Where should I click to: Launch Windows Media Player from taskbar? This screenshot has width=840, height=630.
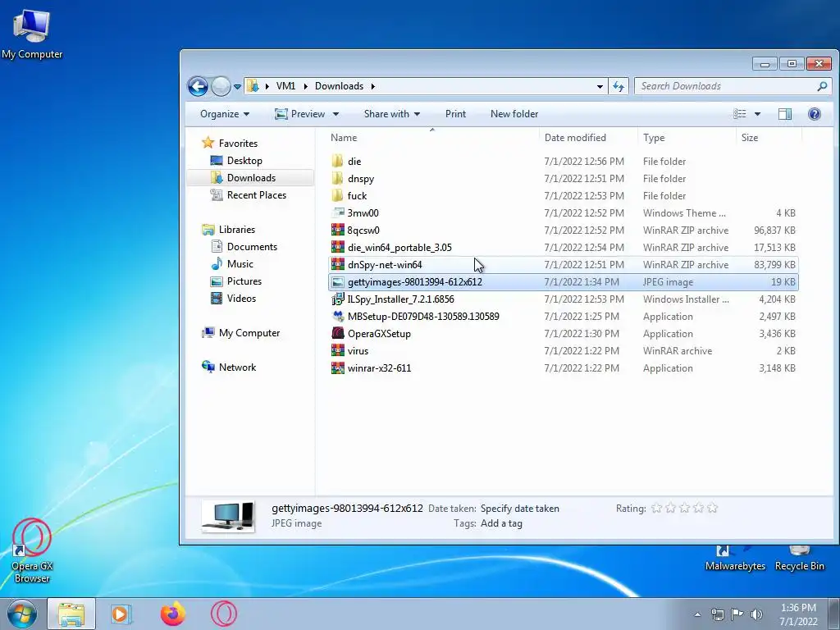121,614
